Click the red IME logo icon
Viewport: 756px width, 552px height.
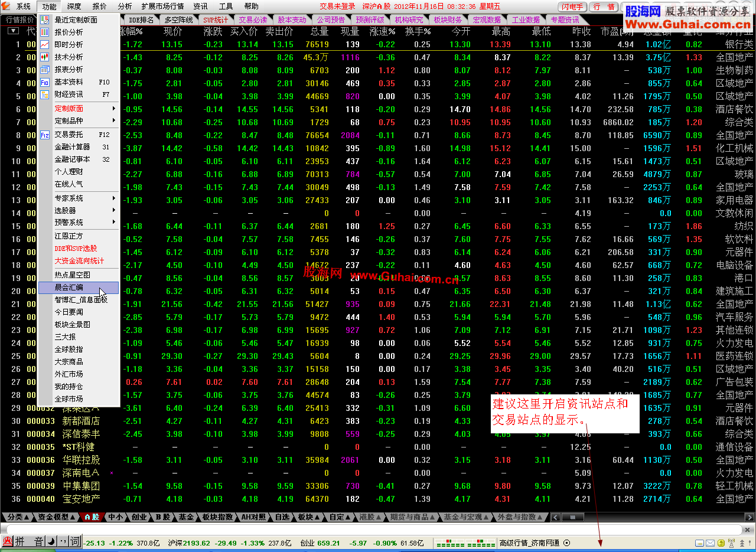point(7,541)
